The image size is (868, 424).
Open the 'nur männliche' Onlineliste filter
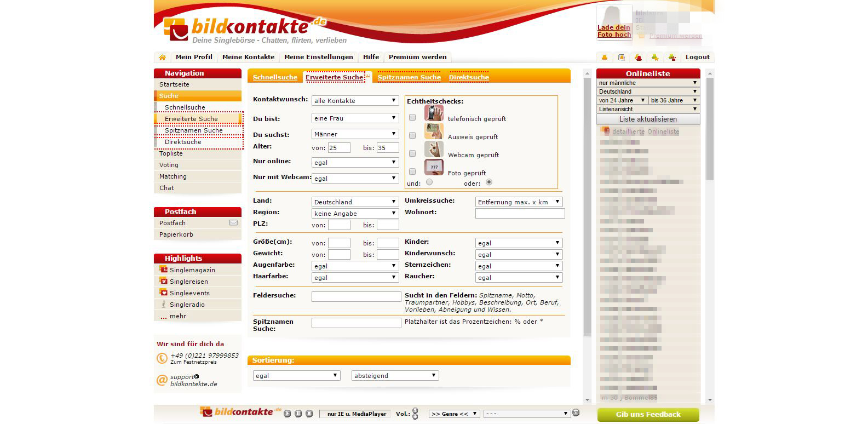648,83
